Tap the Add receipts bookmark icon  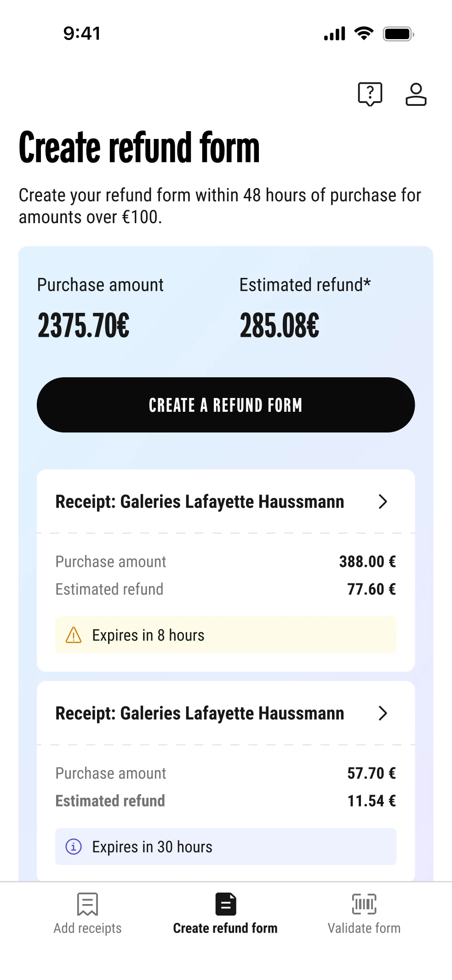coord(87,904)
